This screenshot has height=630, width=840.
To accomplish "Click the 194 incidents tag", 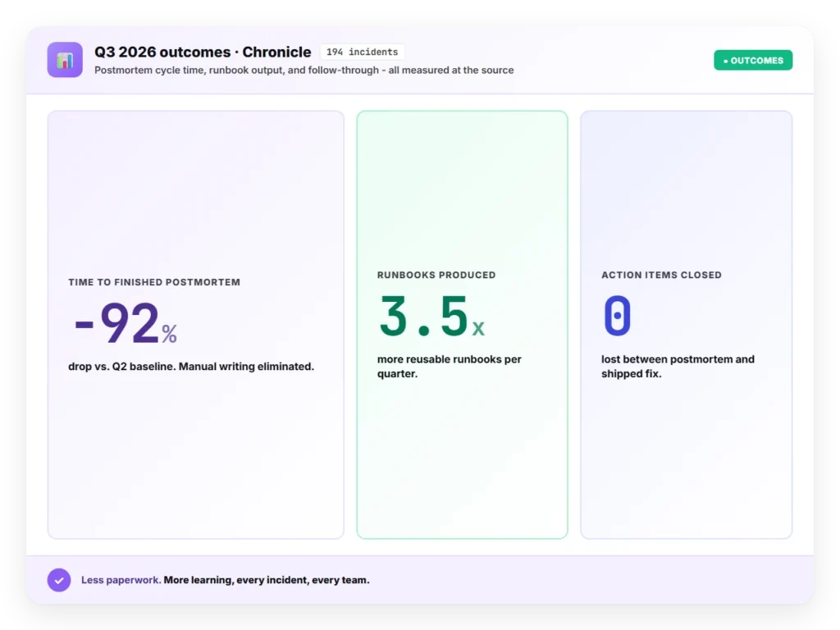I will click(x=362, y=52).
